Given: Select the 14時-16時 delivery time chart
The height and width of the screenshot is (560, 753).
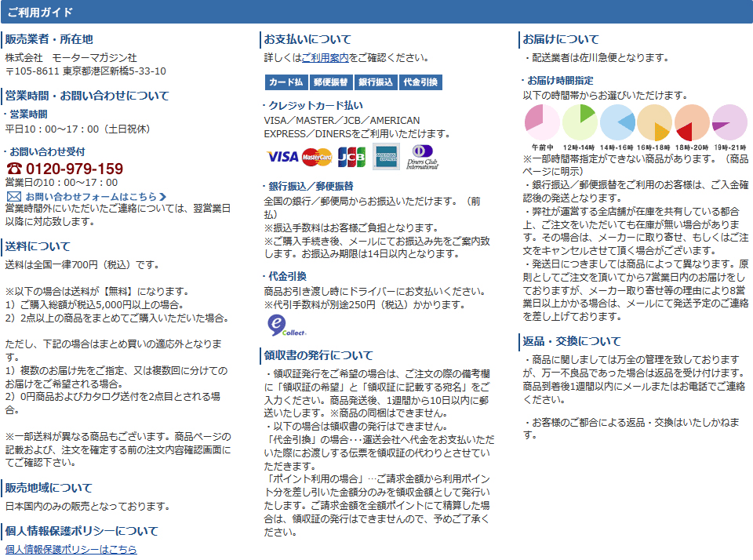Looking at the screenshot, I should click(x=617, y=122).
